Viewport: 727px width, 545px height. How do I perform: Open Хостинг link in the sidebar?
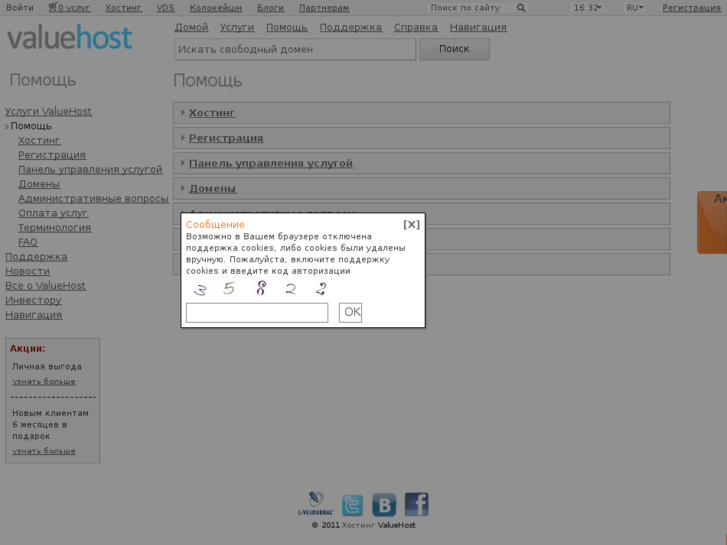tap(39, 141)
